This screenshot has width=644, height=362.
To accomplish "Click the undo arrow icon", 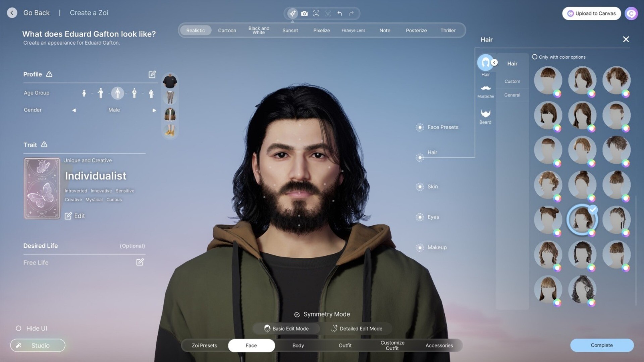I will click(339, 13).
